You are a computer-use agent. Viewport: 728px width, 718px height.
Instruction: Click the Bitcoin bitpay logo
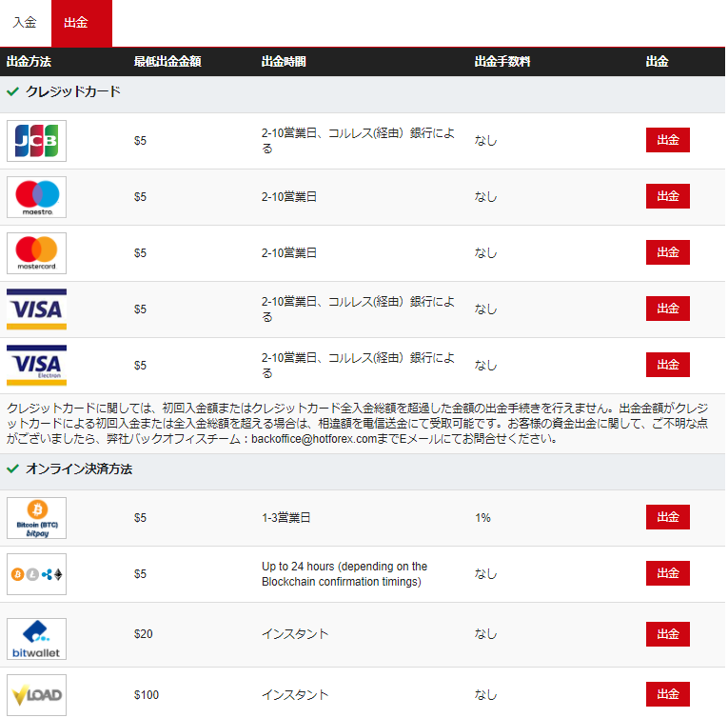pos(37,518)
